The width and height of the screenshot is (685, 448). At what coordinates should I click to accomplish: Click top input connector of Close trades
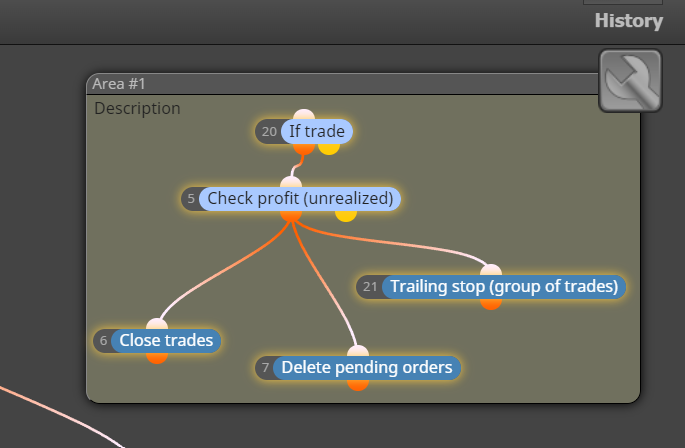pyautogui.click(x=157, y=324)
